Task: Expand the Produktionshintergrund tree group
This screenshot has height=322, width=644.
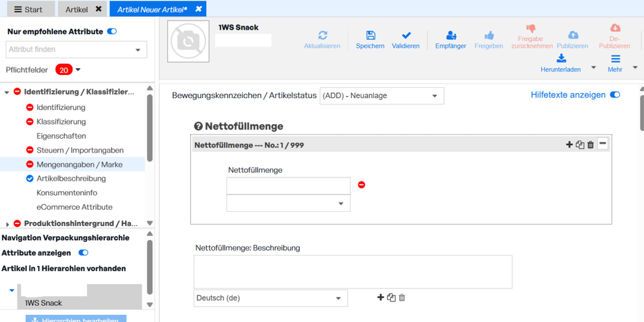Action: point(7,224)
